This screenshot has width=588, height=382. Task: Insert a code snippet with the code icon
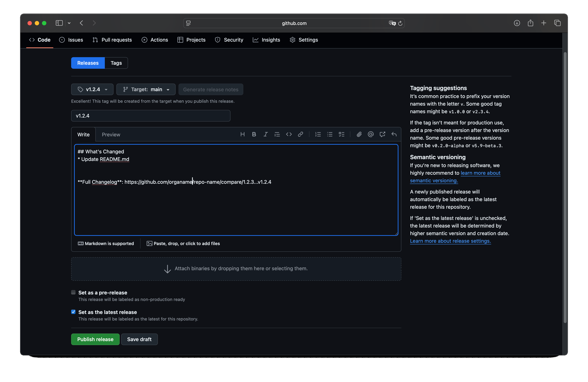point(289,134)
